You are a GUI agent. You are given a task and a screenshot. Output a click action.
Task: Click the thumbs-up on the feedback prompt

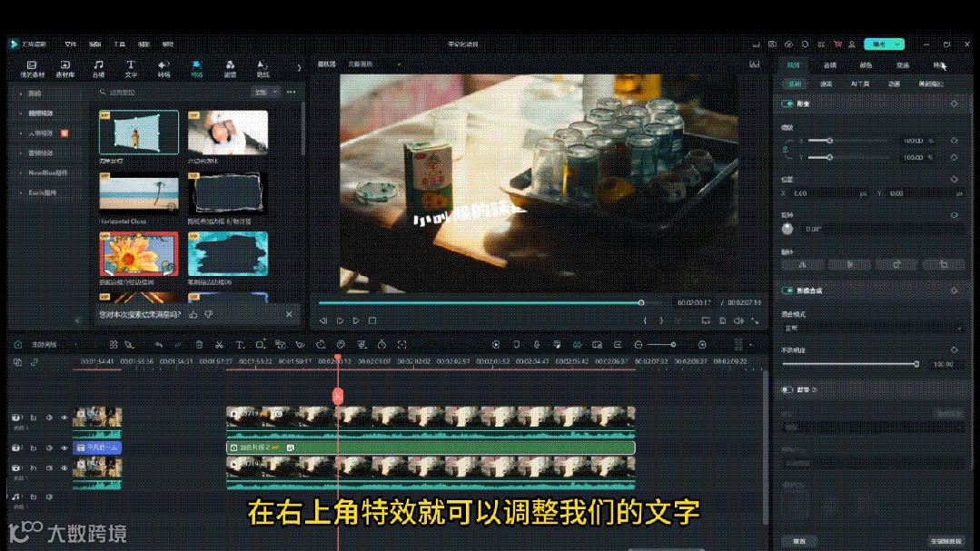pyautogui.click(x=193, y=314)
